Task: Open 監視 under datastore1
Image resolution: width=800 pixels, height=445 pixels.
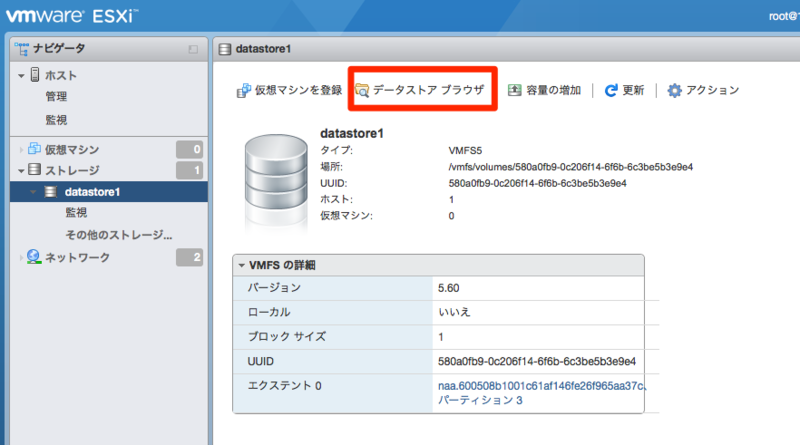Action: [x=76, y=212]
